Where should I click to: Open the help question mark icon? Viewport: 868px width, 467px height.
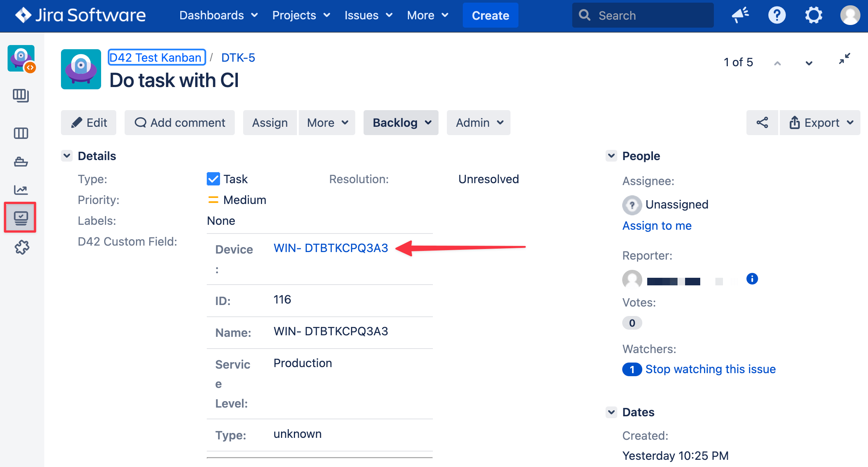coord(776,16)
